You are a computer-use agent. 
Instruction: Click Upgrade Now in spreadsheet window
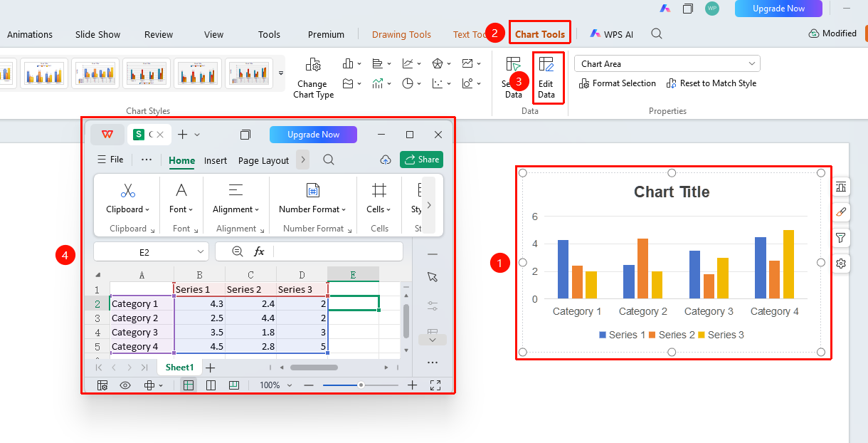coord(313,135)
